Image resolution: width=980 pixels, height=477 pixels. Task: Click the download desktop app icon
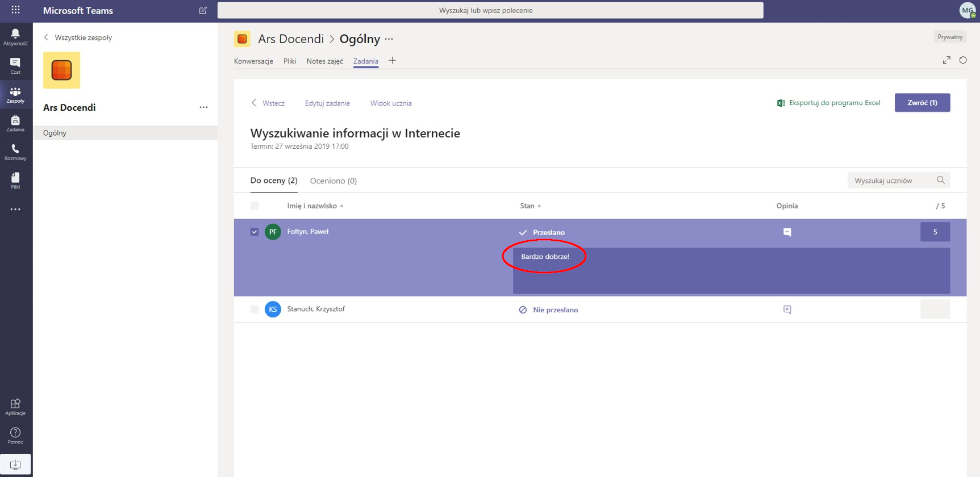15,465
